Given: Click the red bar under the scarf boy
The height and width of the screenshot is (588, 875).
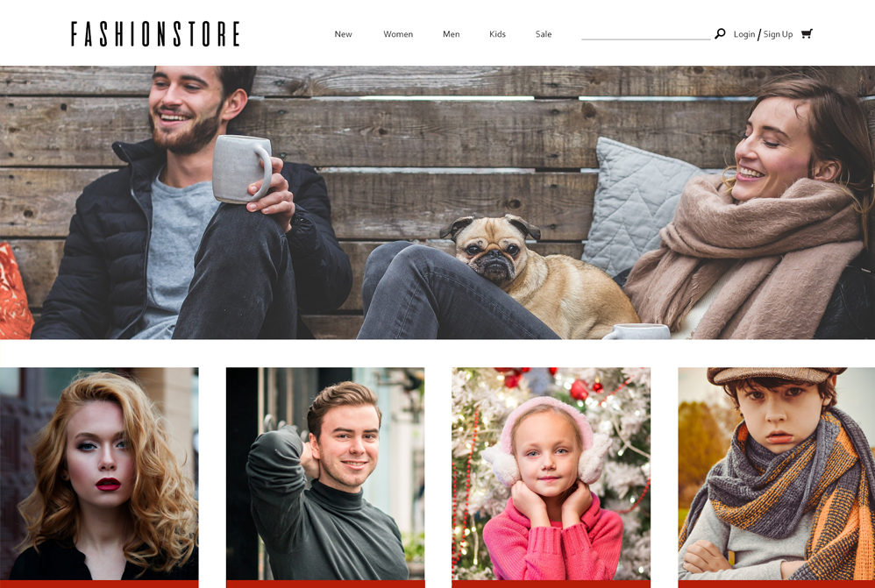Looking at the screenshot, I should point(777,584).
